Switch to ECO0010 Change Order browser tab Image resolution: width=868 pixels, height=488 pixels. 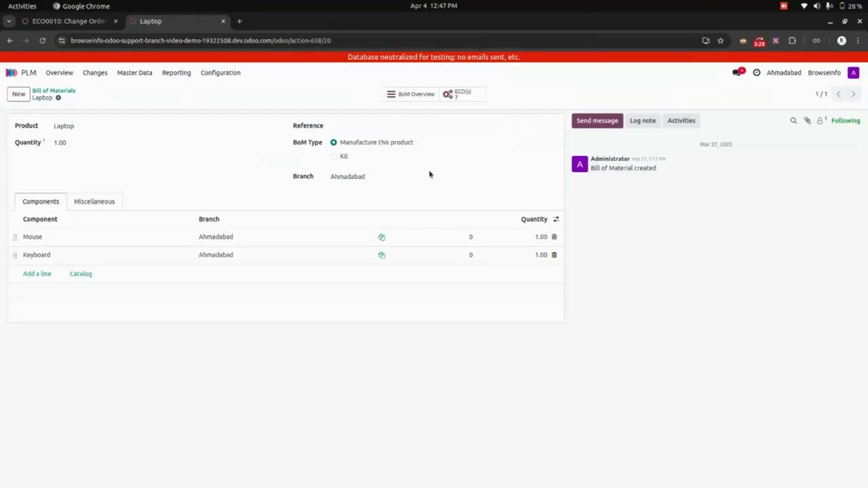pyautogui.click(x=69, y=22)
